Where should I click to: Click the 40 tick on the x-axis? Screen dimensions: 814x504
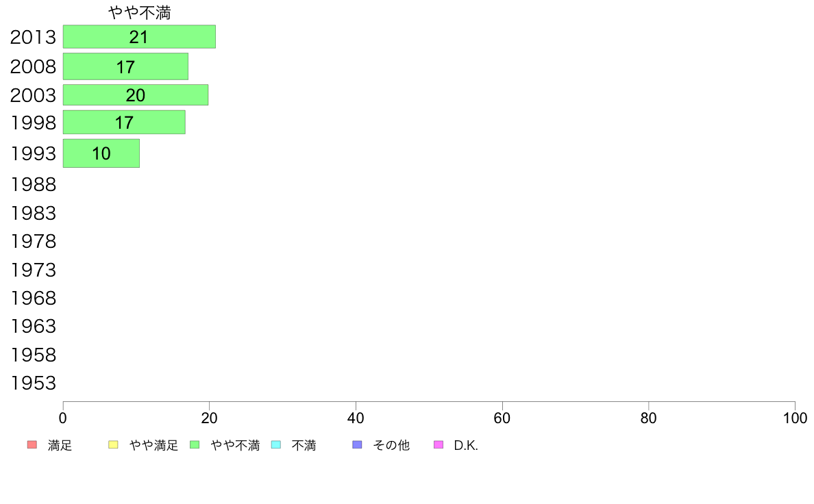pos(356,418)
